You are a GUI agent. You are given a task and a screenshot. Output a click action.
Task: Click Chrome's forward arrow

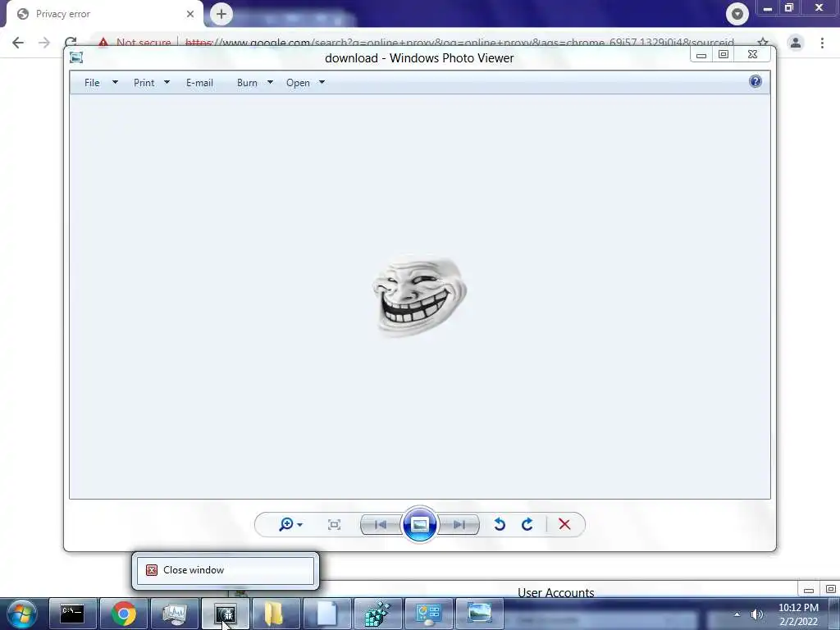(44, 43)
